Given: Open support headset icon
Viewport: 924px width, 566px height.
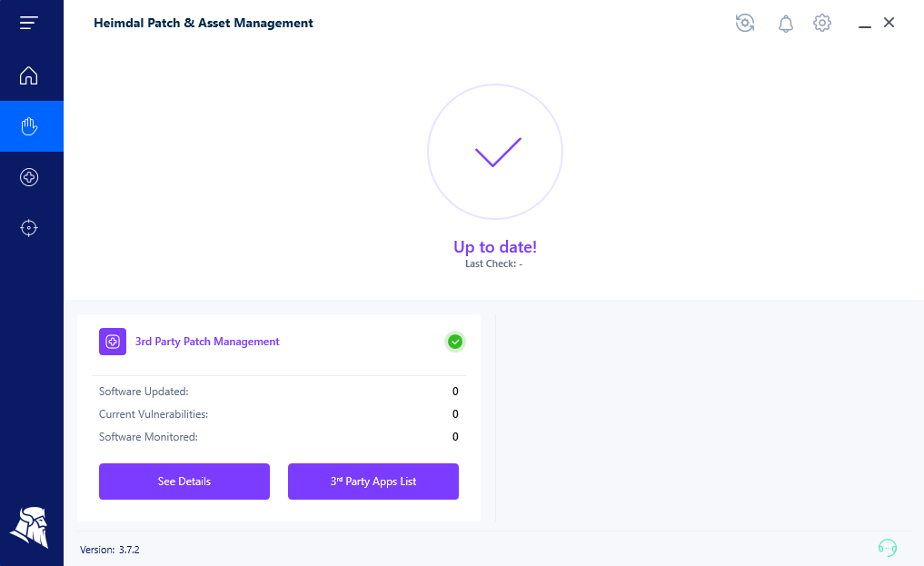Looking at the screenshot, I should coord(888,548).
